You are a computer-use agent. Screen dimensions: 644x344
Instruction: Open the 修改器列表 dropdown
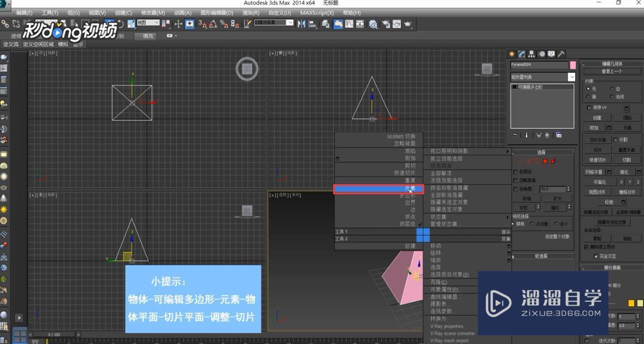coord(541,76)
